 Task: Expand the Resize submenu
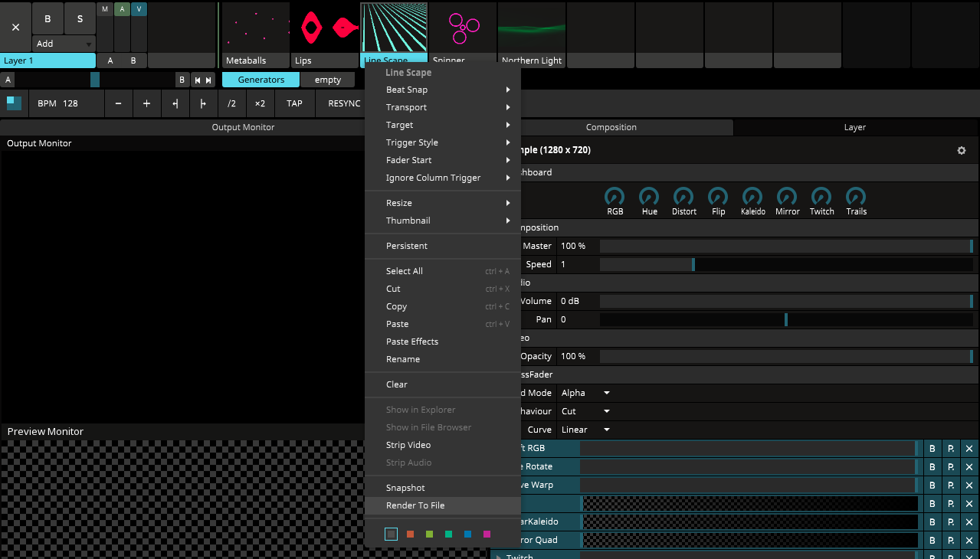click(443, 203)
